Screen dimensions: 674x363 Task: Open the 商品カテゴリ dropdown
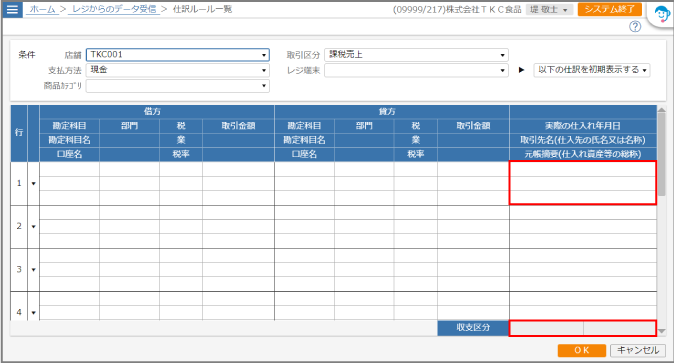178,86
